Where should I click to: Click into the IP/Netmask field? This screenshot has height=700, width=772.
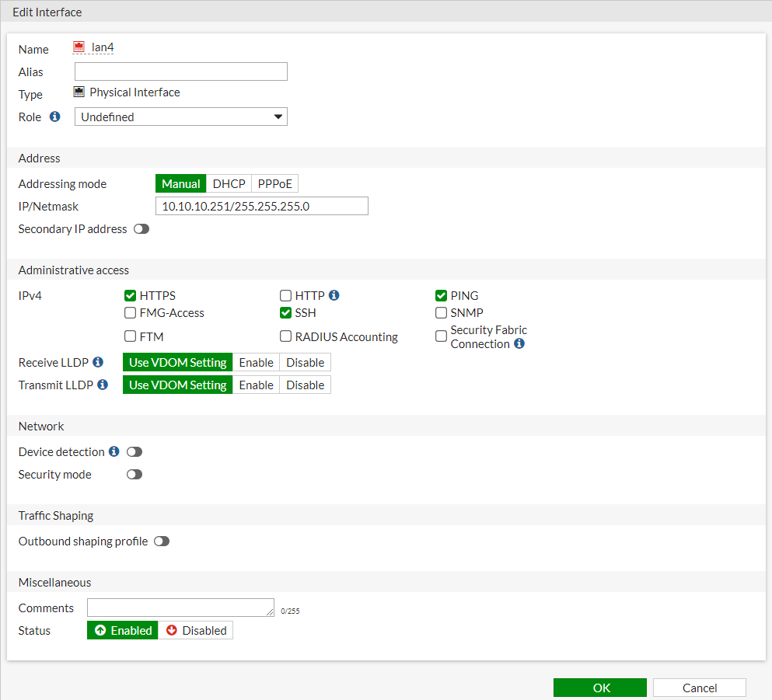pos(261,207)
